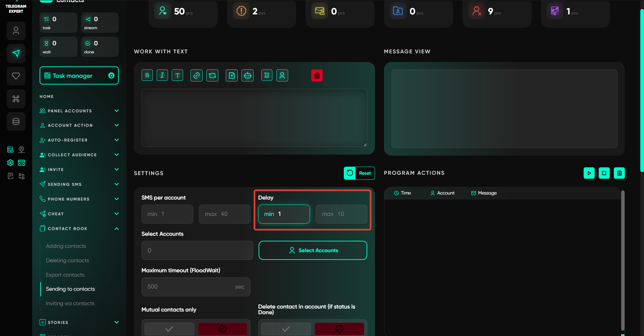Click the italic formatting icon

point(162,75)
